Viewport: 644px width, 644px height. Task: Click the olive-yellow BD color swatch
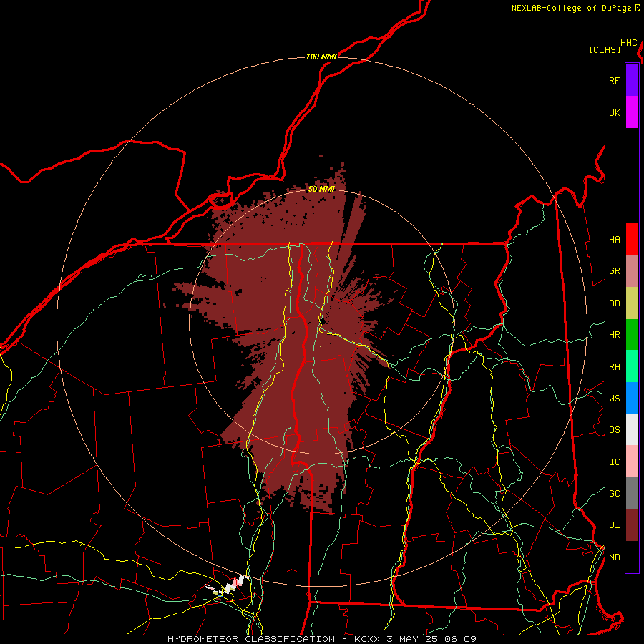coord(632,303)
